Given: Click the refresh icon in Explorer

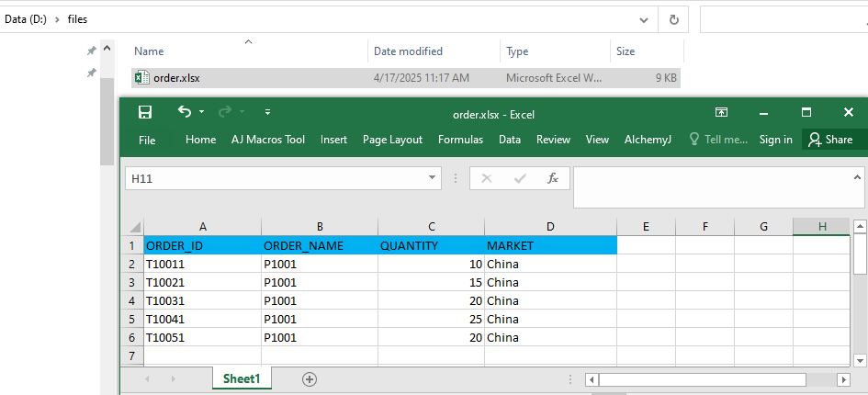Looking at the screenshot, I should coord(673,19).
